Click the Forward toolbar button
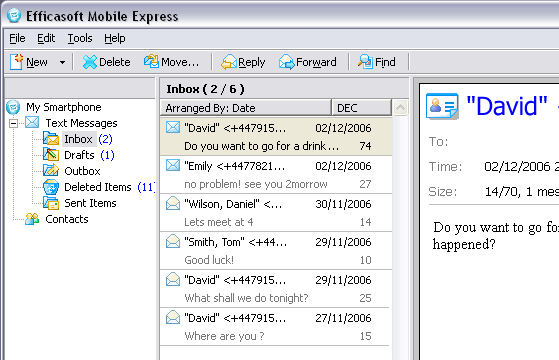This screenshot has height=360, width=559. [x=308, y=62]
